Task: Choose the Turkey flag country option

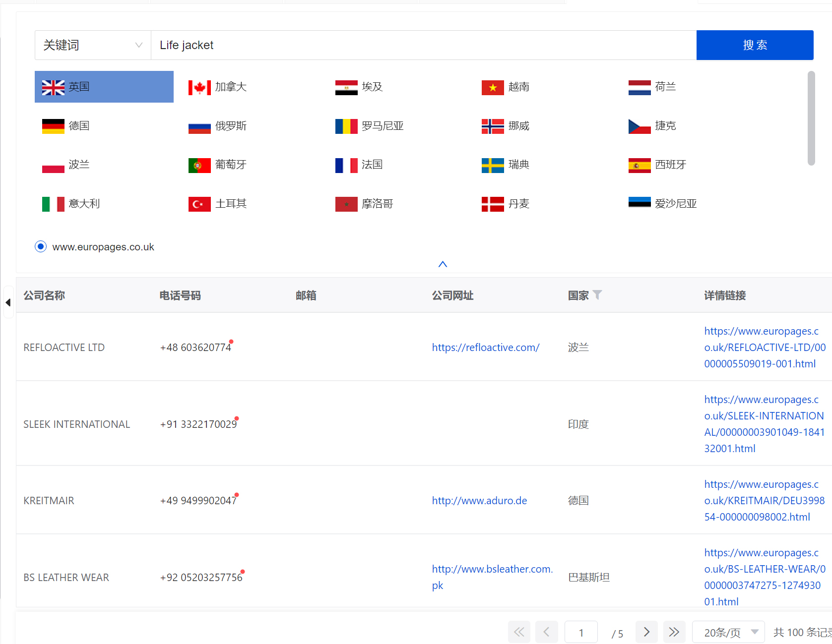Action: (x=218, y=204)
